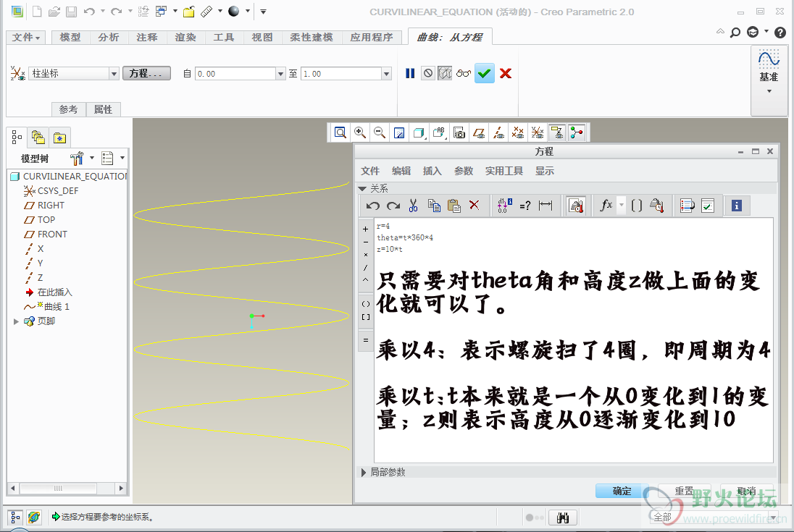Click the green checkmark to accept curve

(x=484, y=73)
